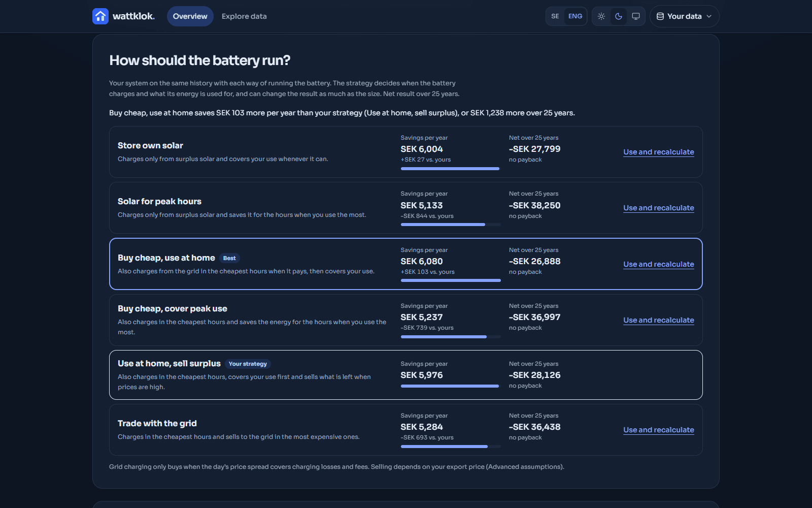The image size is (812, 508).
Task: Click the database icon in Your data
Action: point(660,16)
